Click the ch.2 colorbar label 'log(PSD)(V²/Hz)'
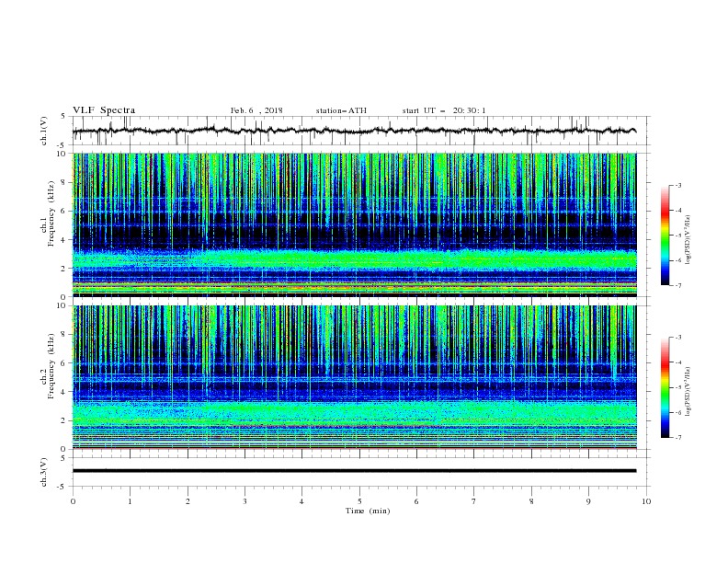 pos(688,392)
